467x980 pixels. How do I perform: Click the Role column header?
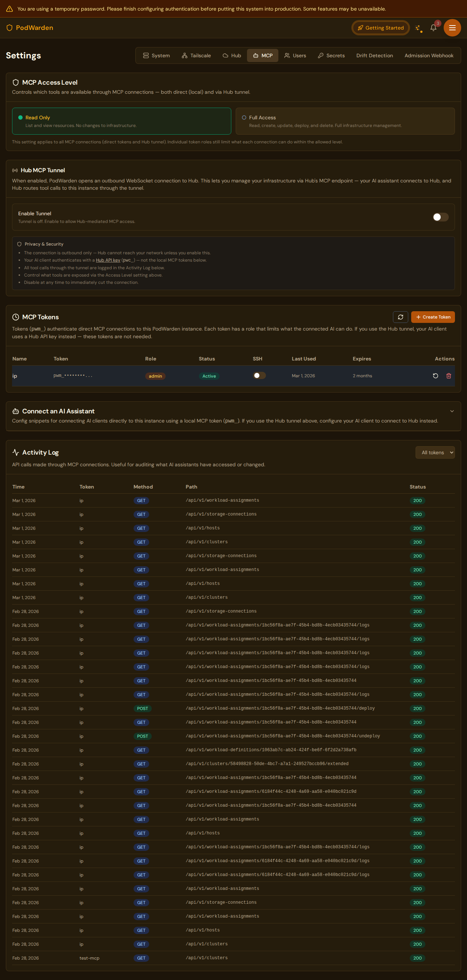[x=151, y=359]
